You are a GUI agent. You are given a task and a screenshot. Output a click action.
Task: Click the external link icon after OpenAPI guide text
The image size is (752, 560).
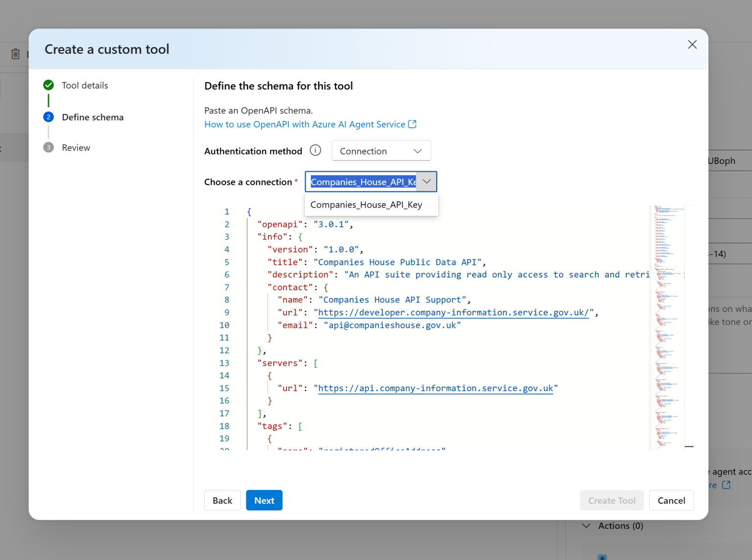coord(412,124)
